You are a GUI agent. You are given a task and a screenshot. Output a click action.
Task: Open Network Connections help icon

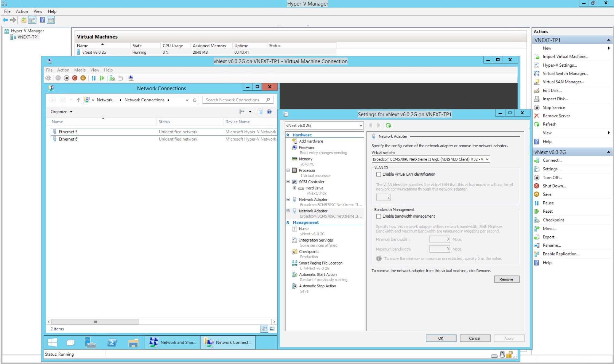[269, 112]
